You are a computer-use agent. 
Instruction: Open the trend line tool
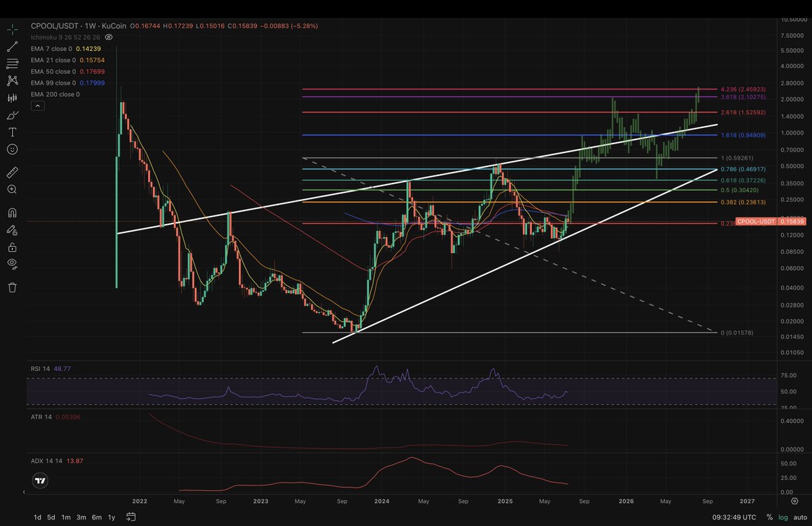click(12, 46)
